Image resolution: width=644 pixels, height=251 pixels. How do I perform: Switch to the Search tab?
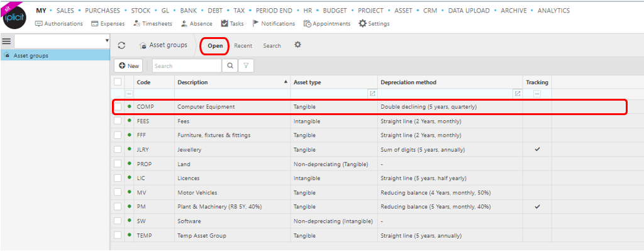pyautogui.click(x=272, y=46)
